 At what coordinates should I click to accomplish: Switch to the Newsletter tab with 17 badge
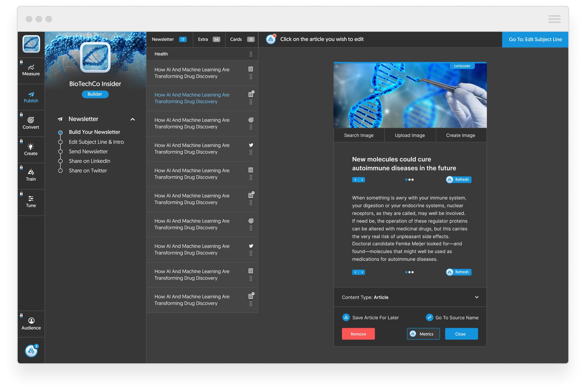[x=169, y=40]
